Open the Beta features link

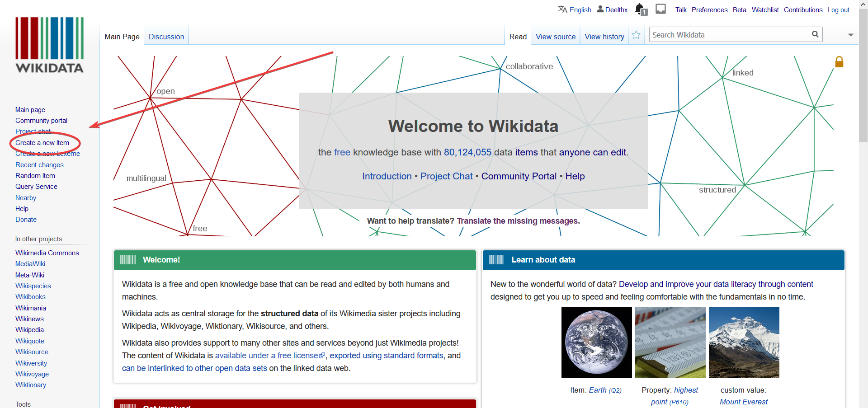(x=739, y=10)
